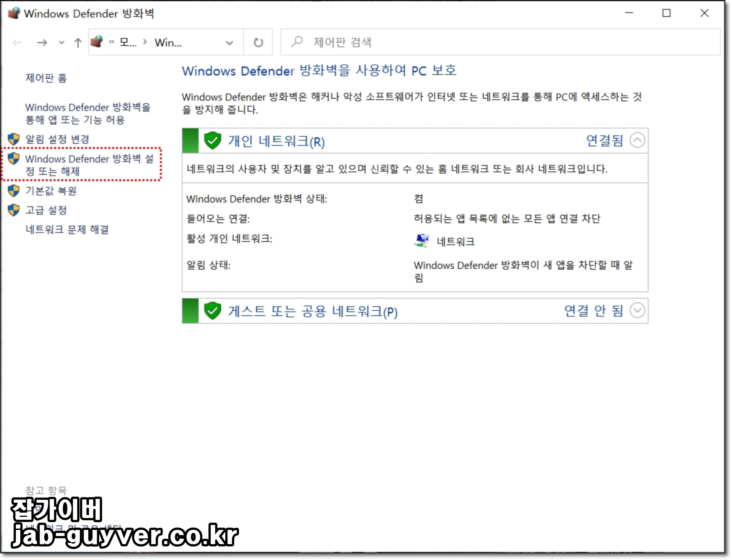Click green shield icon of 개인 네트워크

point(212,141)
